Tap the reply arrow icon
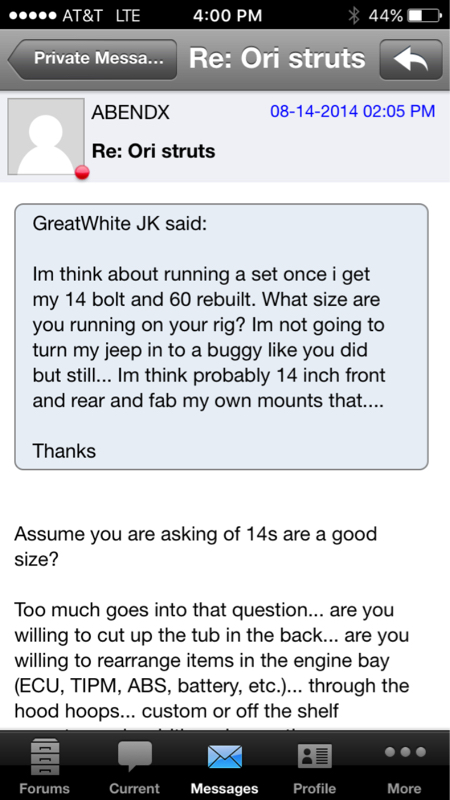 coord(411,59)
